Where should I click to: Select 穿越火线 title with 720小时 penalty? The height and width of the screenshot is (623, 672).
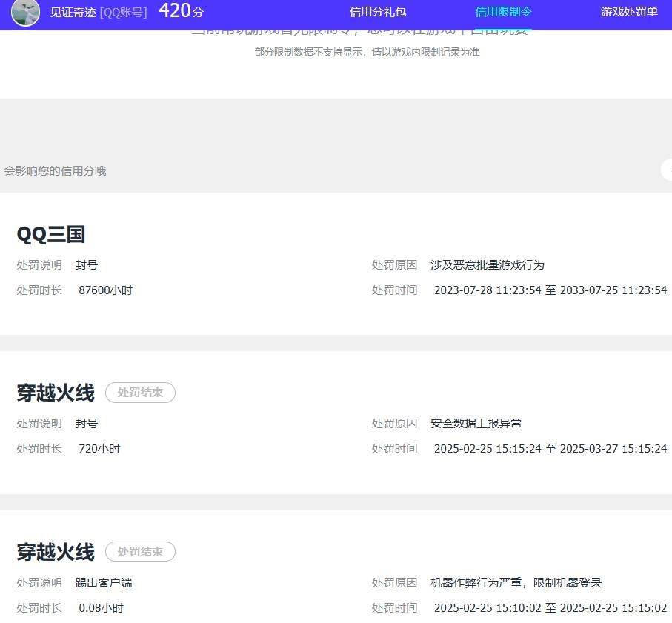pyautogui.click(x=56, y=393)
